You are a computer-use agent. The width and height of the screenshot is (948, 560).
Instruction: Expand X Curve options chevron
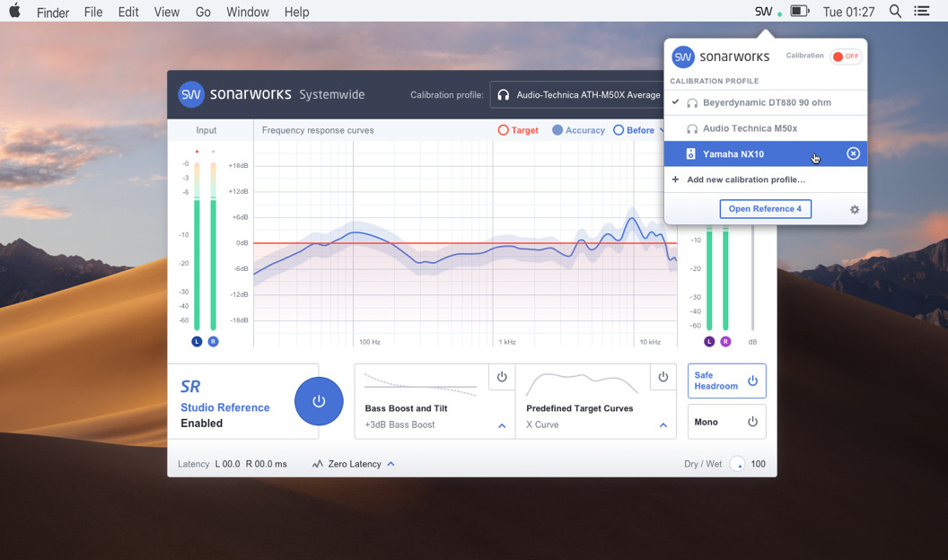tap(663, 425)
